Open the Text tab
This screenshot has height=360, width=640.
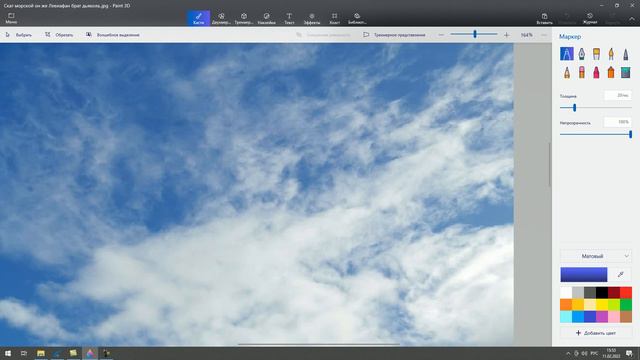pyautogui.click(x=289, y=18)
